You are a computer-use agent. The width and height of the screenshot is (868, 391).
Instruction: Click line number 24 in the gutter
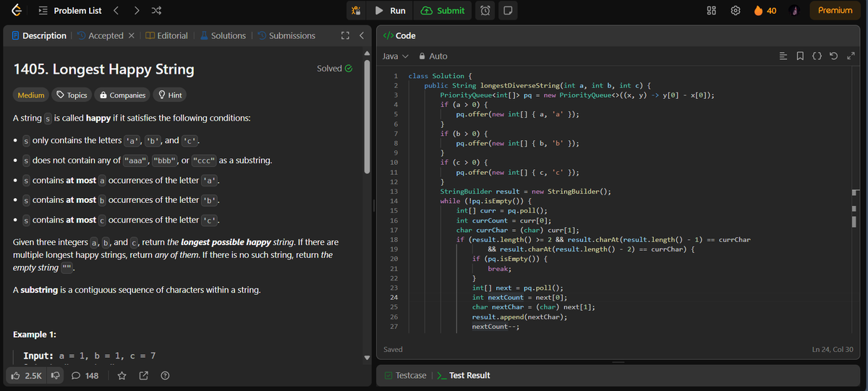(x=394, y=297)
